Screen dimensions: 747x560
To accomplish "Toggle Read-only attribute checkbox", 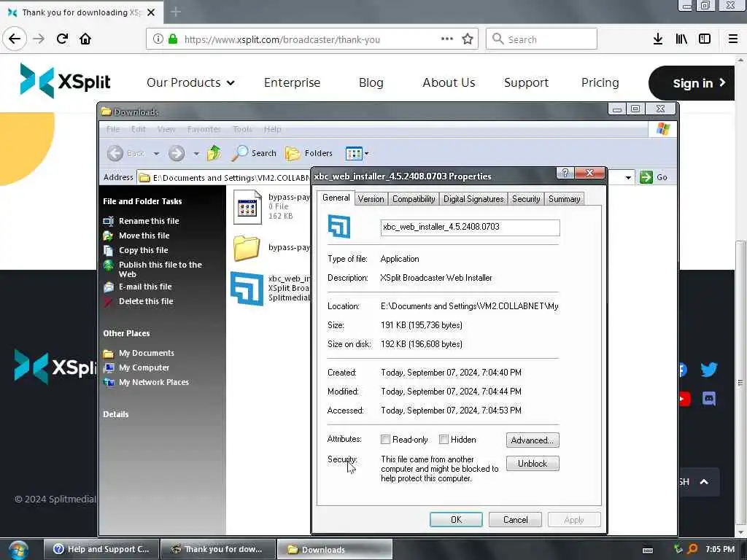I will [x=385, y=440].
